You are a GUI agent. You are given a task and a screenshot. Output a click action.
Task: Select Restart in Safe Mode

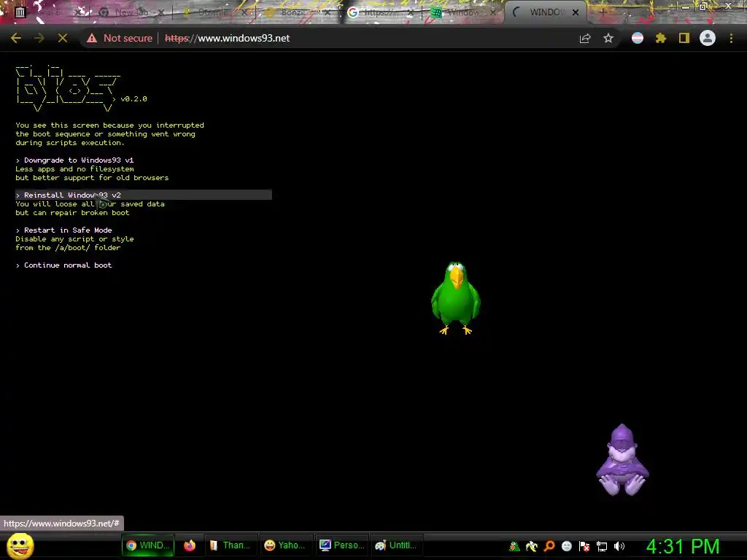(x=64, y=230)
